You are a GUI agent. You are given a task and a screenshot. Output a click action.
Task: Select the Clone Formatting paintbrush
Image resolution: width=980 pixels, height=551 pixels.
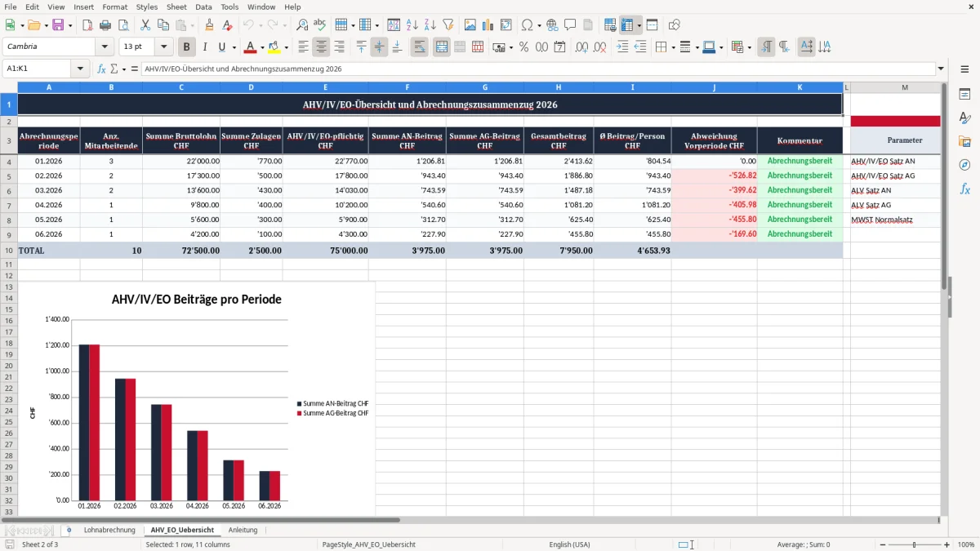[209, 25]
